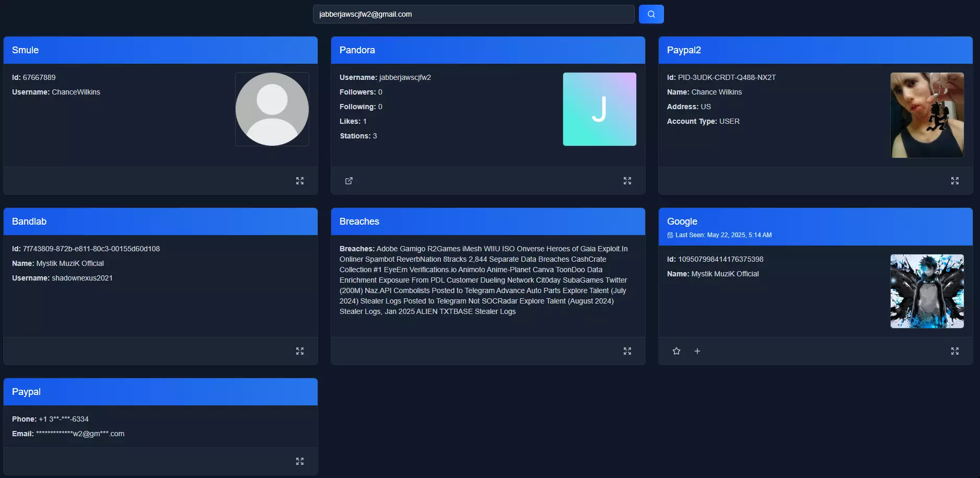This screenshot has height=478, width=980.
Task: Click the calendar icon beside Last Seen
Action: [670, 235]
